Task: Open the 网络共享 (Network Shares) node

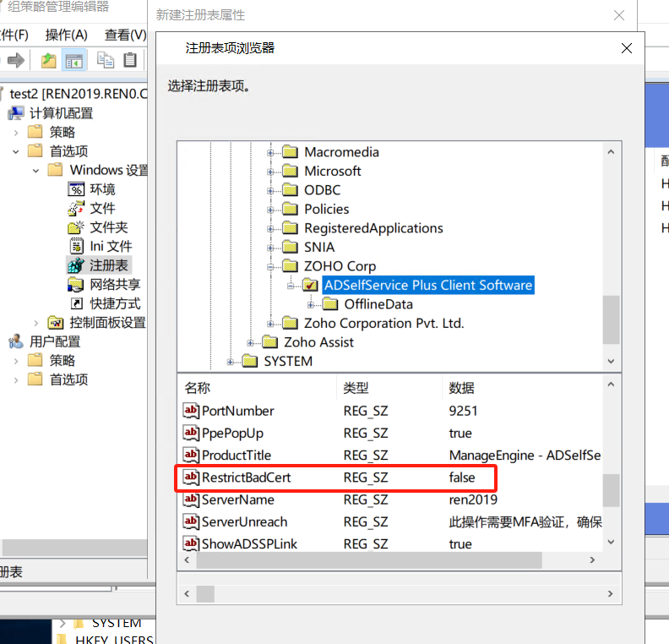Action: click(x=115, y=284)
